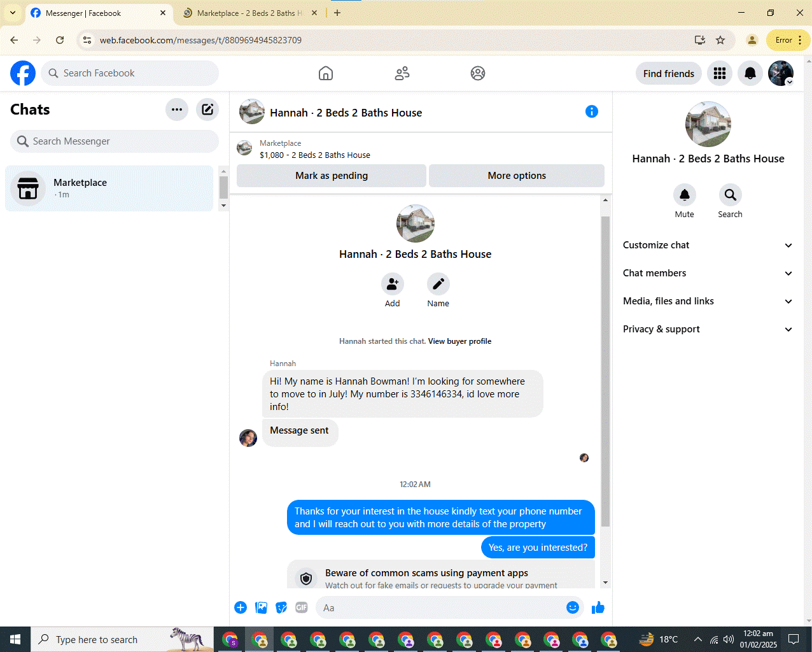
Task: Expand Media, files and links section
Action: tap(708, 301)
